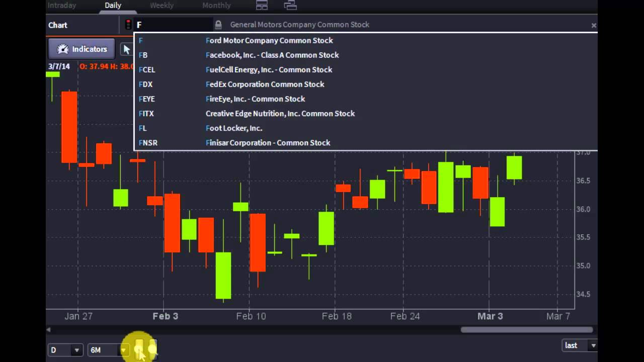Pick FL Foot Locker suggestion

click(365, 128)
